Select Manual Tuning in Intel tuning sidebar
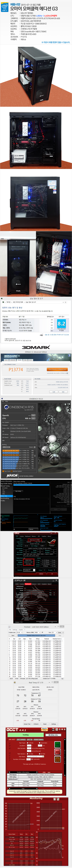72x868 pixels. (x=5, y=486)
